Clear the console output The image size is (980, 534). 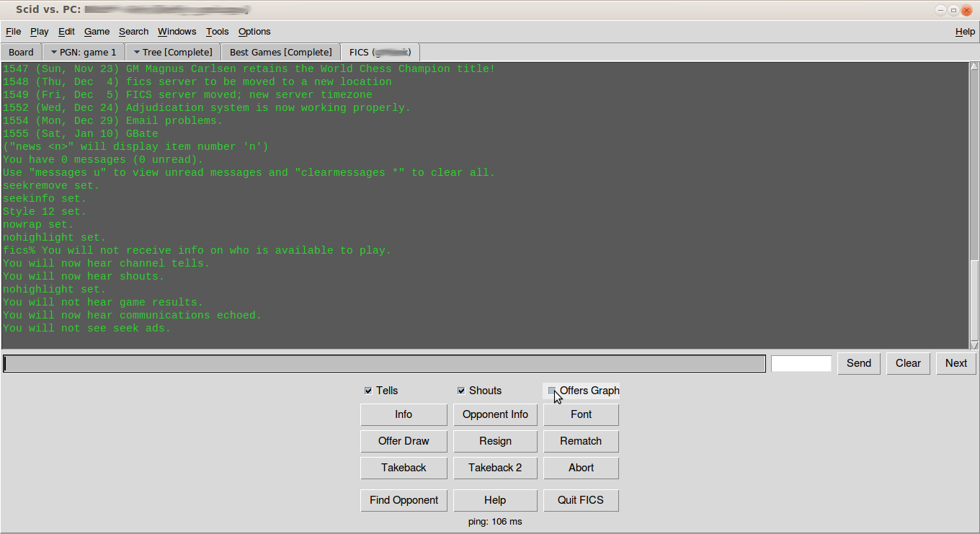pos(908,363)
